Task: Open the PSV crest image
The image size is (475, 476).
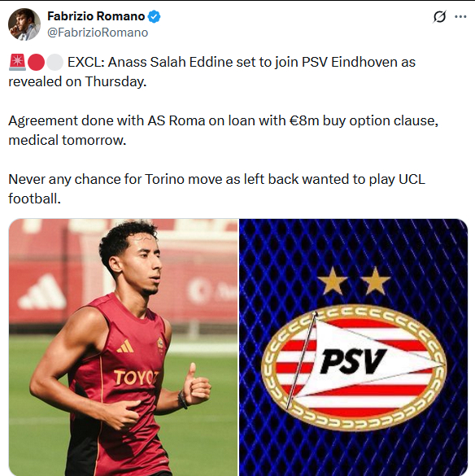Action: [353, 347]
